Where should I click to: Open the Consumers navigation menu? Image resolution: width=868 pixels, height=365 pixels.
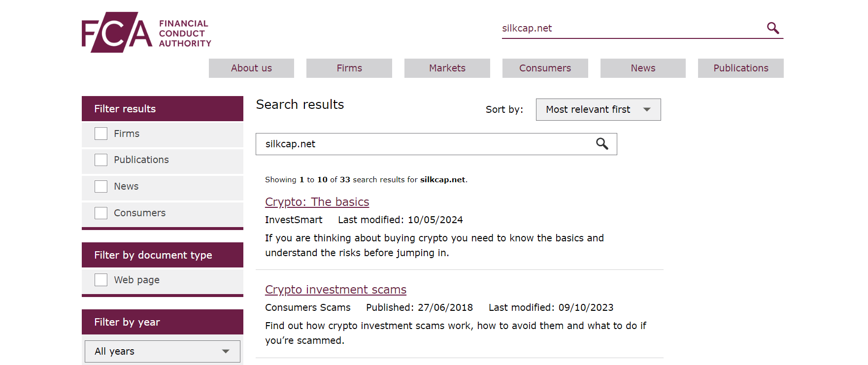(x=545, y=68)
